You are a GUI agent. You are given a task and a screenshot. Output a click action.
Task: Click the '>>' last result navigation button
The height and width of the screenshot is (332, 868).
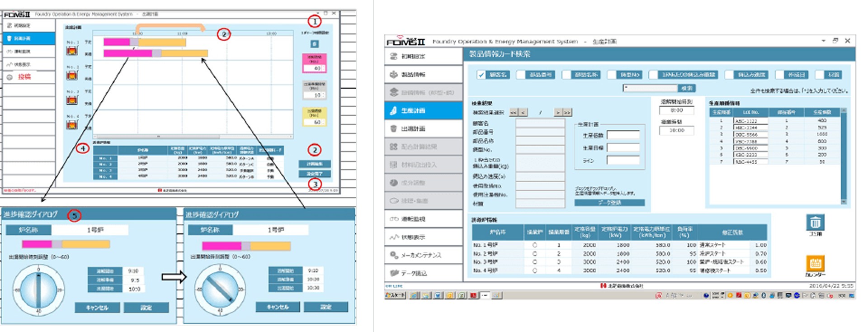[x=567, y=112]
